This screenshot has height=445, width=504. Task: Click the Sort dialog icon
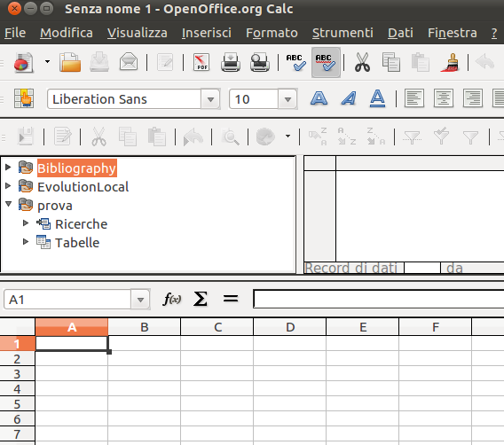coord(318,137)
